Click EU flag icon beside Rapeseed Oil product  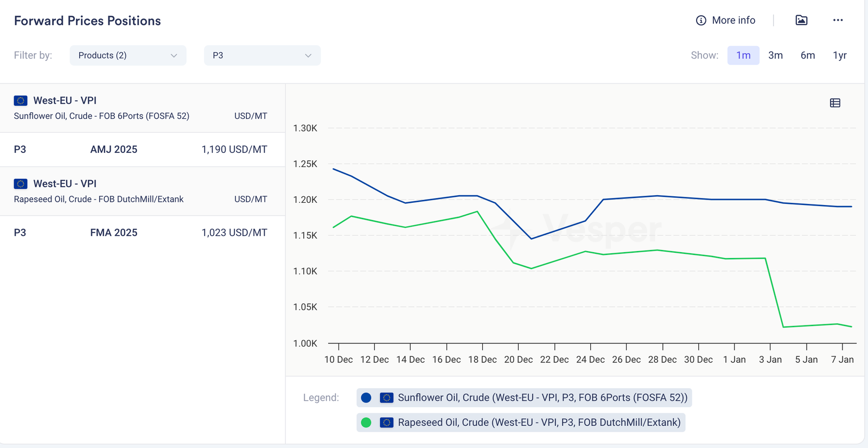pos(21,184)
